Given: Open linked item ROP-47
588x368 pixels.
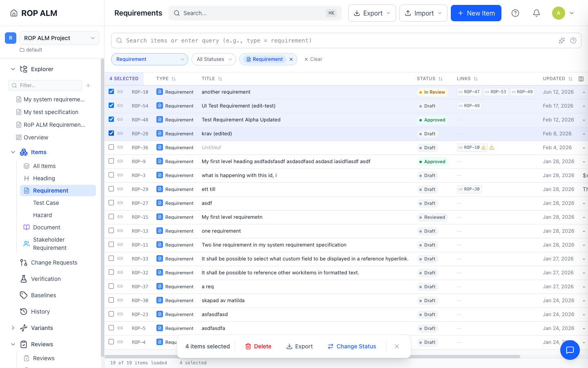Looking at the screenshot, I should click(469, 92).
